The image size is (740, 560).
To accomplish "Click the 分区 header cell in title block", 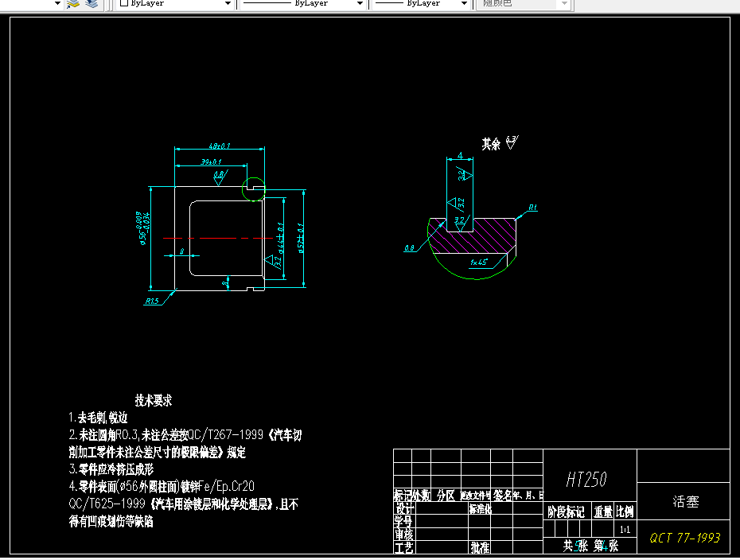I will (446, 496).
